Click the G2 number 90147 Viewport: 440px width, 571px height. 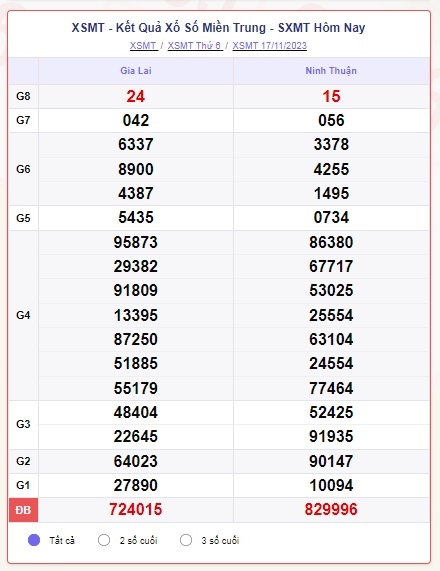(331, 461)
